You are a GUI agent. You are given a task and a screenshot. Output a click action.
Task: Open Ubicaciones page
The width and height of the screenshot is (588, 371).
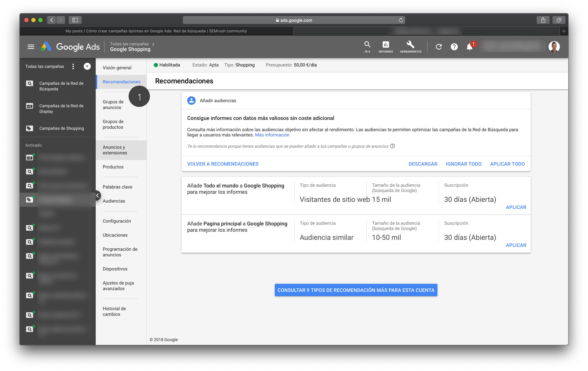[115, 235]
